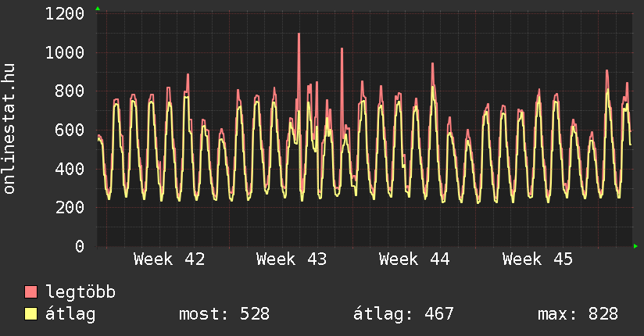The height and width of the screenshot is (336, 644).
Task: Click the yellow átlag legend swatch
Action: point(31,314)
